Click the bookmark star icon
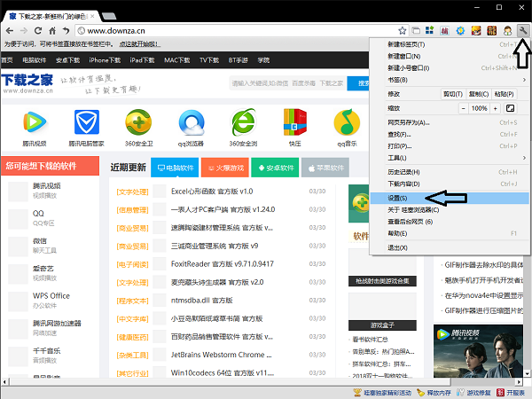Image resolution: width=532 pixels, height=399 pixels. point(403,30)
